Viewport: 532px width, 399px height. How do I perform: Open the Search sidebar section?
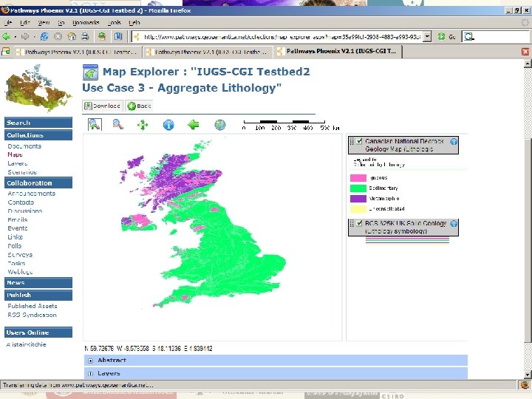38,123
